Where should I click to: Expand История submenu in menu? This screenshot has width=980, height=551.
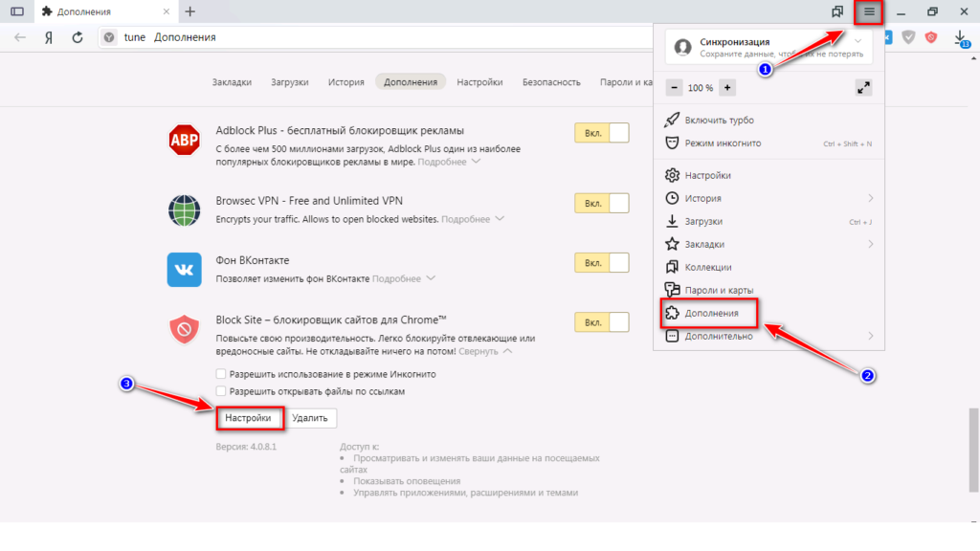(768, 198)
